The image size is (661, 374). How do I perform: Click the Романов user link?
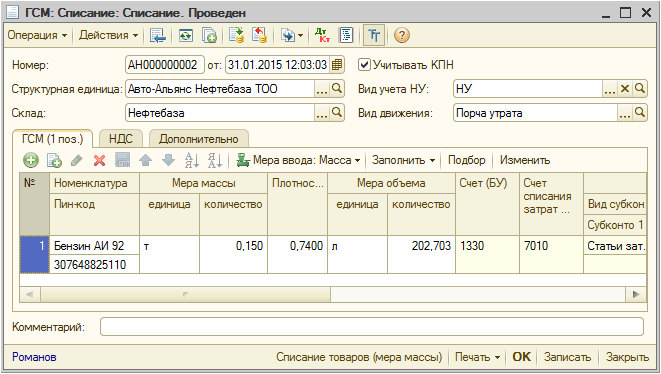pos(34,357)
